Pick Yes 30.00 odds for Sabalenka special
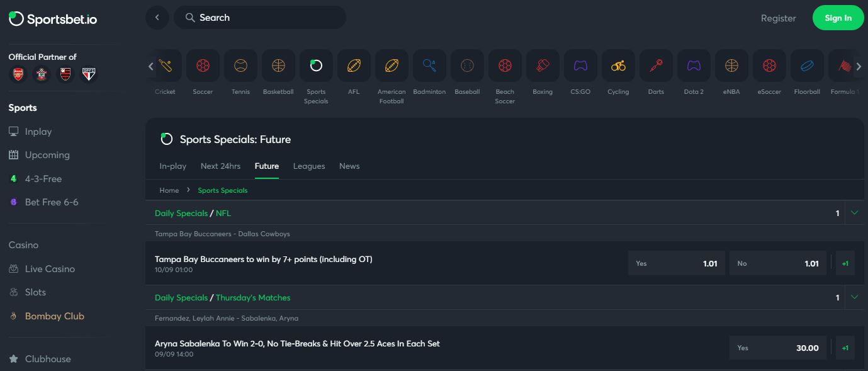The width and height of the screenshot is (868, 371). tap(778, 348)
